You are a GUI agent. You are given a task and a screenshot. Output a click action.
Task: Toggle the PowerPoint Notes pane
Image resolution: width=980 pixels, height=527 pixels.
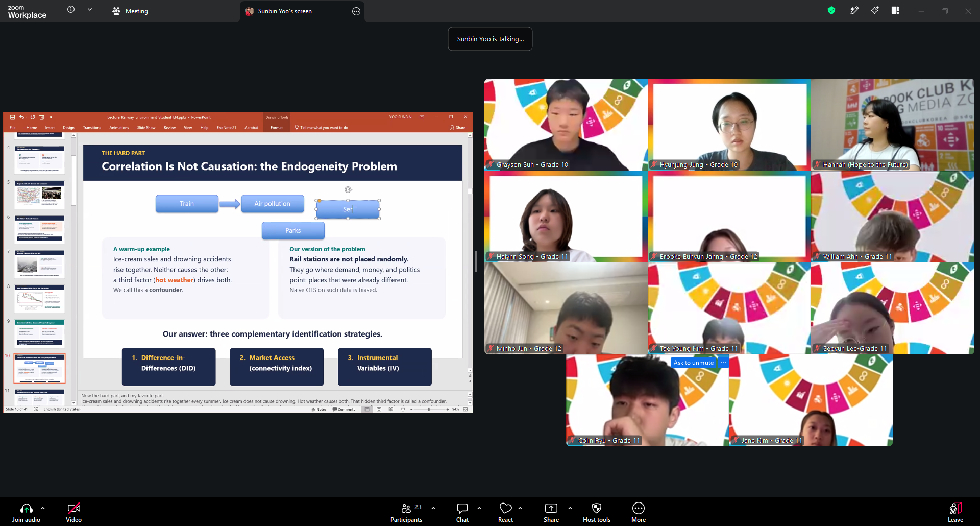(319, 409)
